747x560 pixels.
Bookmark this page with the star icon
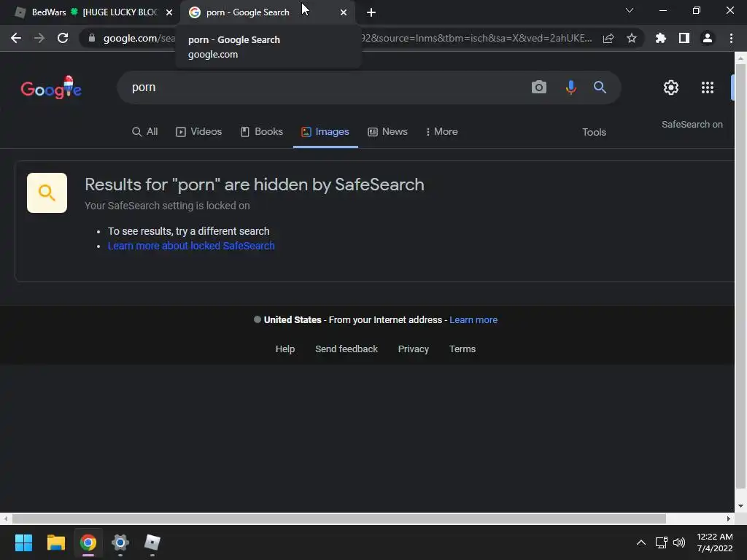pyautogui.click(x=632, y=38)
